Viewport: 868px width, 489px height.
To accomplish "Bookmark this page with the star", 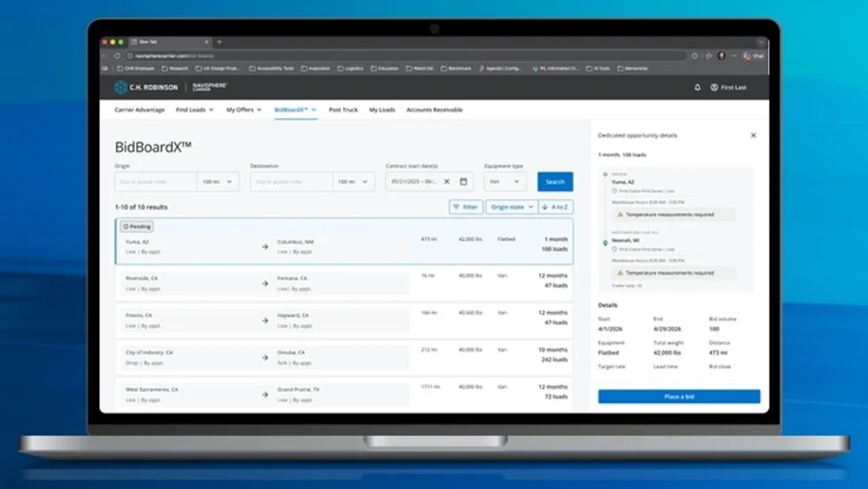I will pos(708,56).
